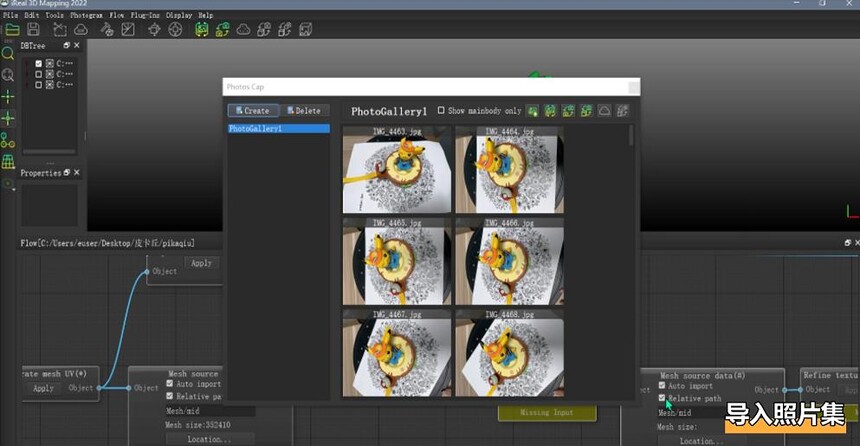The height and width of the screenshot is (446, 860).
Task: Open the Help menu
Action: click(206, 15)
